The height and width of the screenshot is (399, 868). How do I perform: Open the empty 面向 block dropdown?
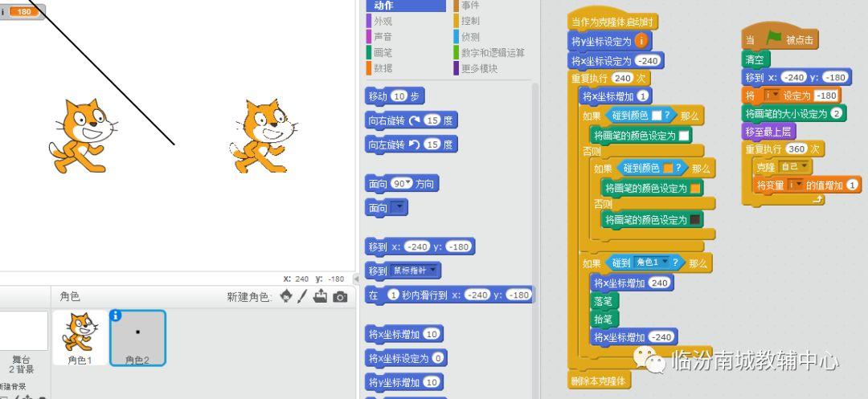pyautogui.click(x=399, y=208)
